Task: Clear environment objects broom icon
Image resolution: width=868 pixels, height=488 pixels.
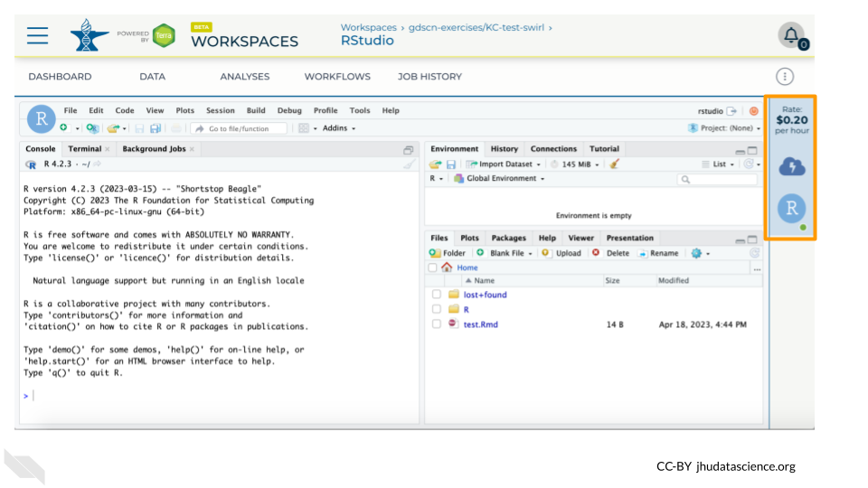Action: click(614, 164)
